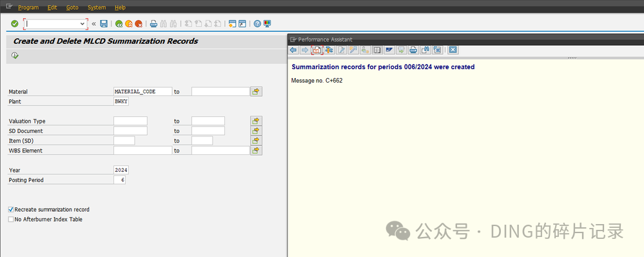Click the WBS Element from-field
Image resolution: width=644 pixels, height=257 pixels.
(142, 150)
